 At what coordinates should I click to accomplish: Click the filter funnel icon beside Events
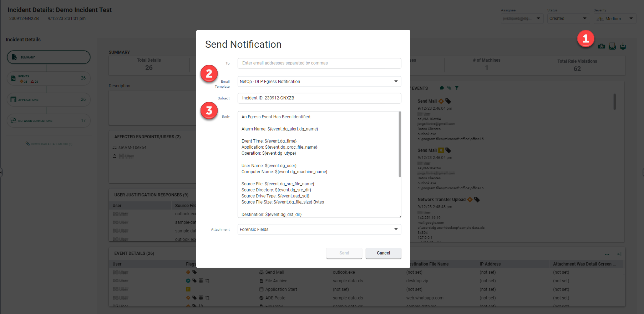pyautogui.click(x=457, y=88)
